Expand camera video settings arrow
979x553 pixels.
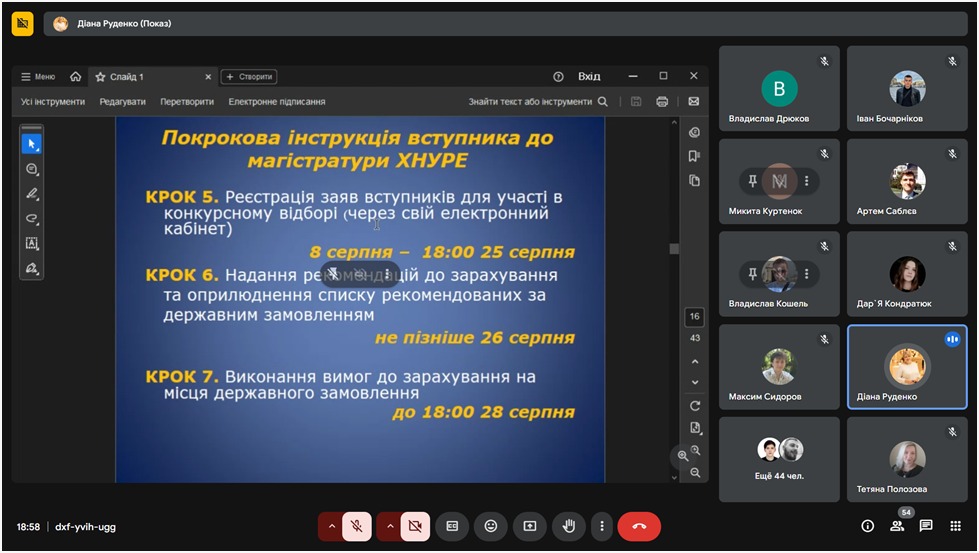coord(390,526)
